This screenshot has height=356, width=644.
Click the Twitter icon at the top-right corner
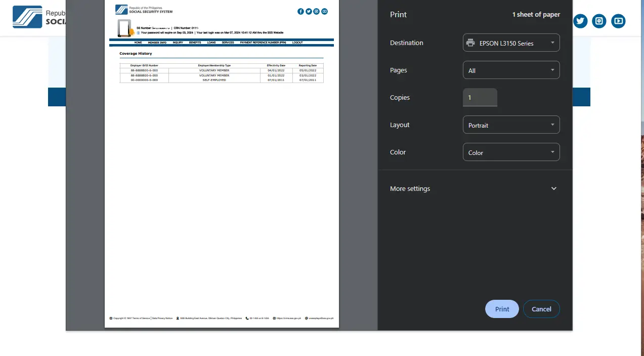[x=580, y=21]
